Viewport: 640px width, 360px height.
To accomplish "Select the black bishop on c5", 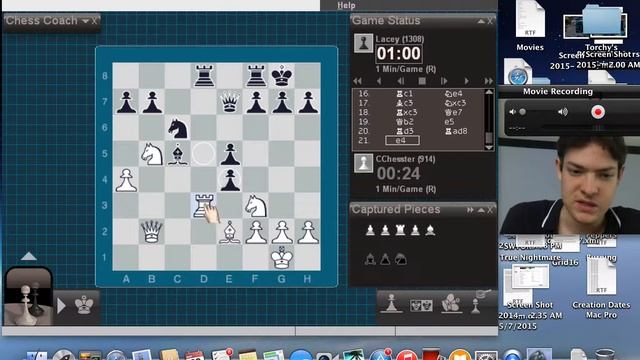I will tap(178, 154).
